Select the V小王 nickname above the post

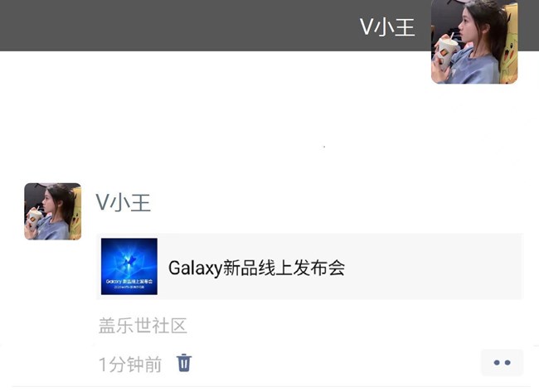point(123,202)
